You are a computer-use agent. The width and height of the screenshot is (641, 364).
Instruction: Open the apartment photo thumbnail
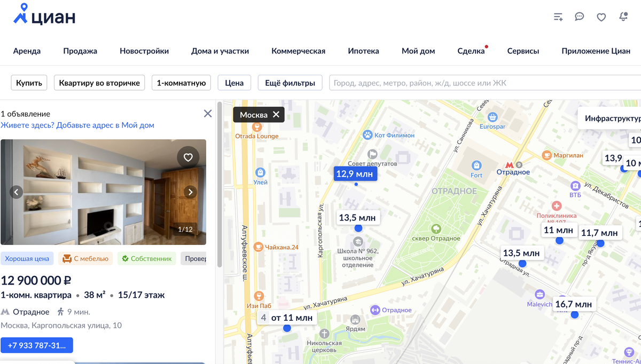(x=103, y=192)
